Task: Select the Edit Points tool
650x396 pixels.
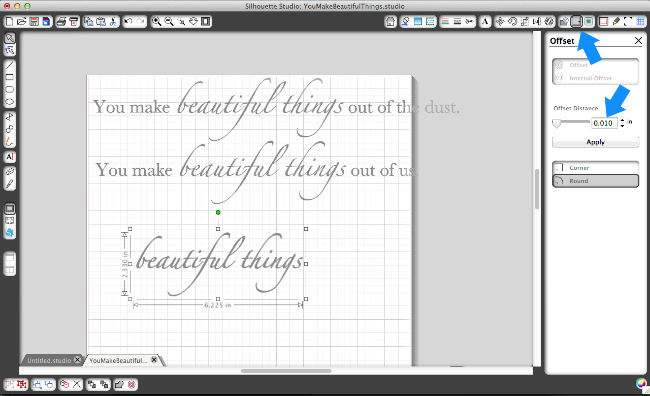Action: pos(10,50)
